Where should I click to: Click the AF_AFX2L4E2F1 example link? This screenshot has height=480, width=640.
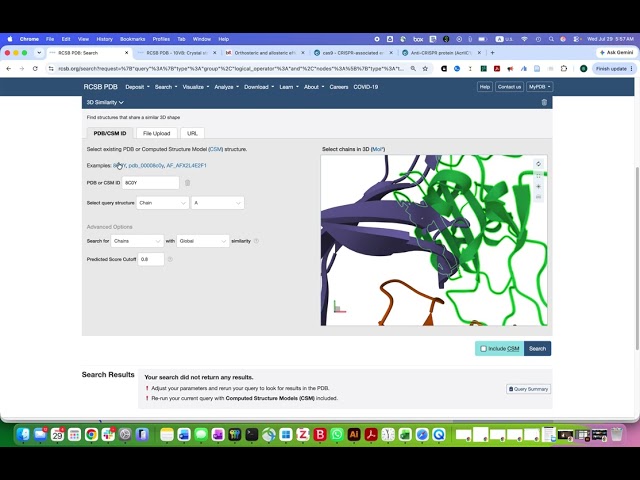click(x=186, y=166)
